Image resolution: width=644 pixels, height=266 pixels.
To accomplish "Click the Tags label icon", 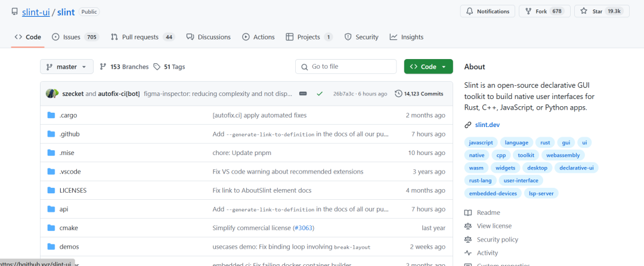I will 157,67.
